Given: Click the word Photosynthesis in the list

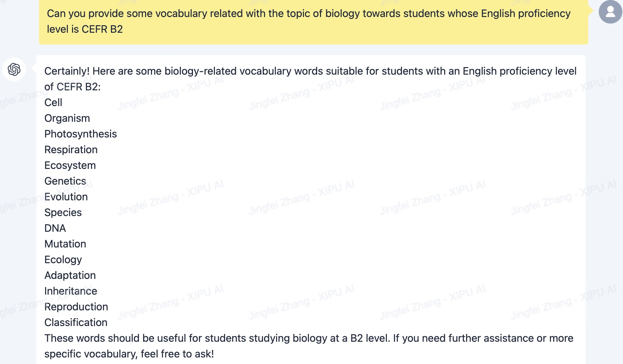Looking at the screenshot, I should pos(81,134).
